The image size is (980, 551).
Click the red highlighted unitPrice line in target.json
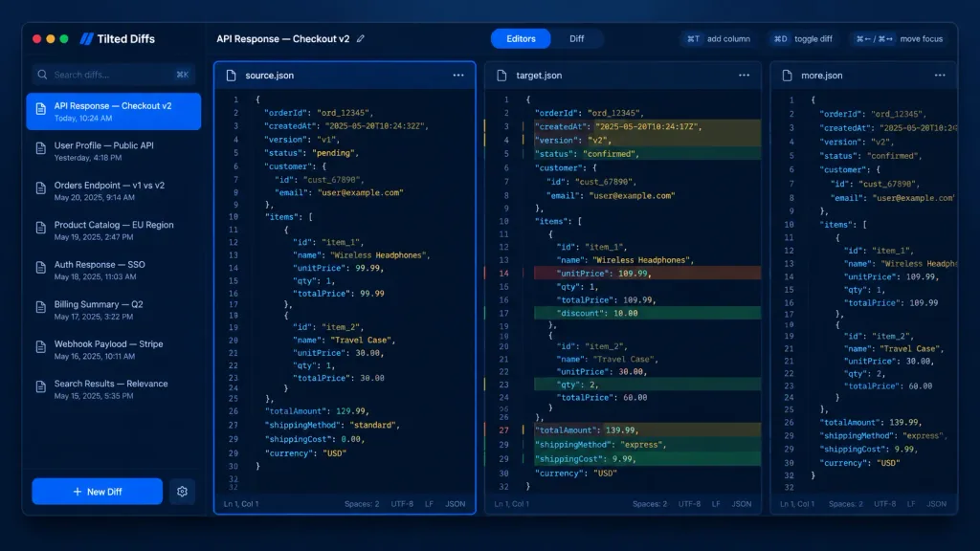pyautogui.click(x=647, y=274)
